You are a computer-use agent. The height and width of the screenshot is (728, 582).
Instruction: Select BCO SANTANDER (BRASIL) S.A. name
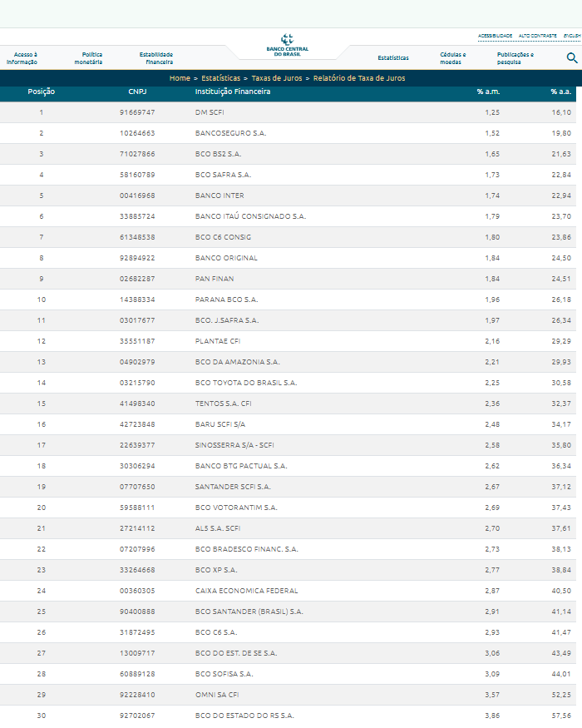[x=249, y=612]
